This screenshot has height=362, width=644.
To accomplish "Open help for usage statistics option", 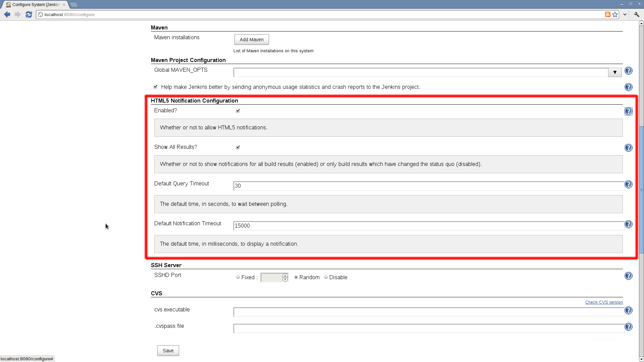I will [x=628, y=87].
